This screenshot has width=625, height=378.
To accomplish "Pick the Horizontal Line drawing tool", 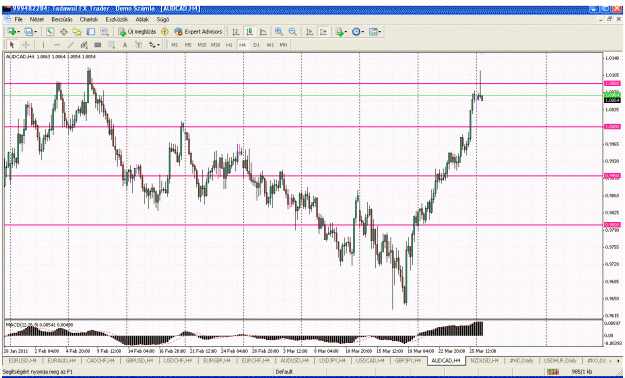I will (x=57, y=45).
